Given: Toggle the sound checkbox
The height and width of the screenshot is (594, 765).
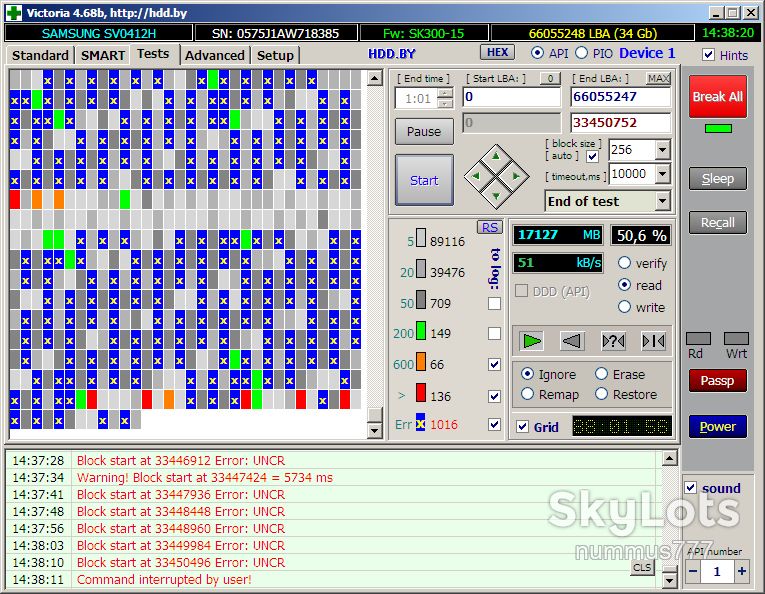Looking at the screenshot, I should click(x=690, y=488).
